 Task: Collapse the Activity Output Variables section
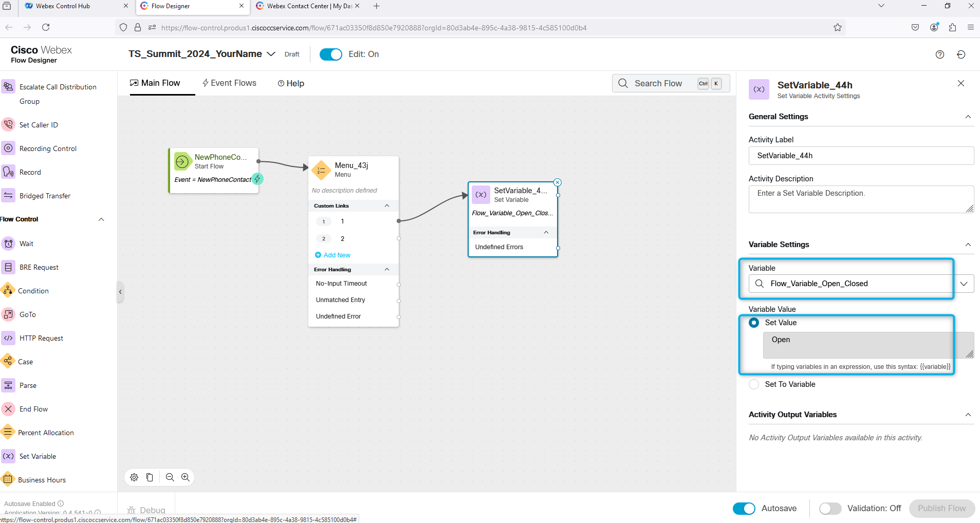click(968, 415)
